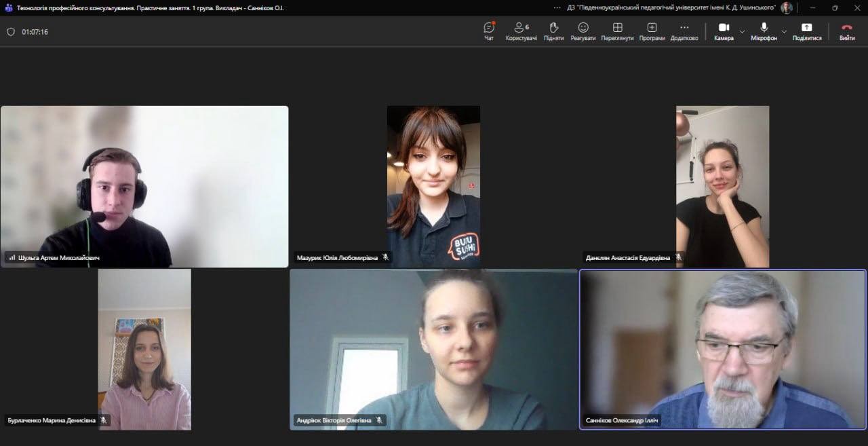868x446 pixels.
Task: Raise your hand (Підняти)
Action: (x=553, y=31)
